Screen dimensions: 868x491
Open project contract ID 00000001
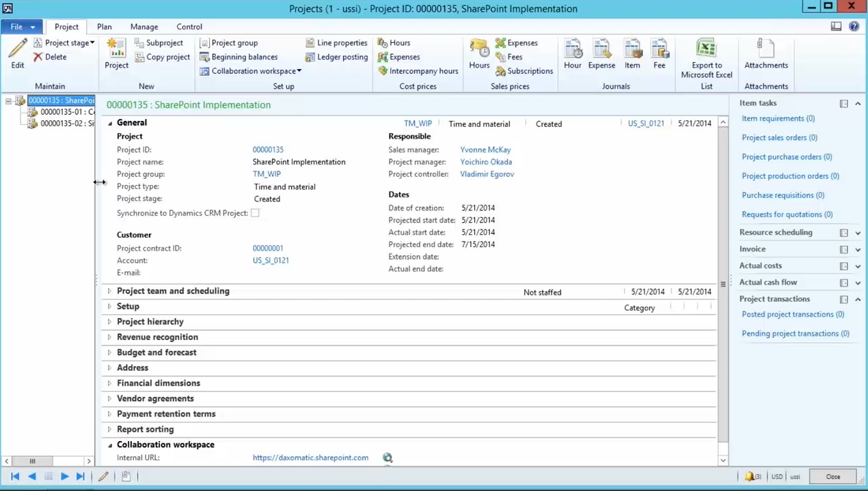(x=268, y=249)
